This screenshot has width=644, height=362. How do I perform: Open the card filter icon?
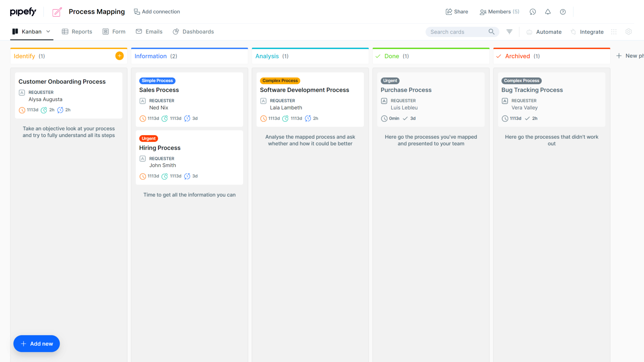(509, 32)
